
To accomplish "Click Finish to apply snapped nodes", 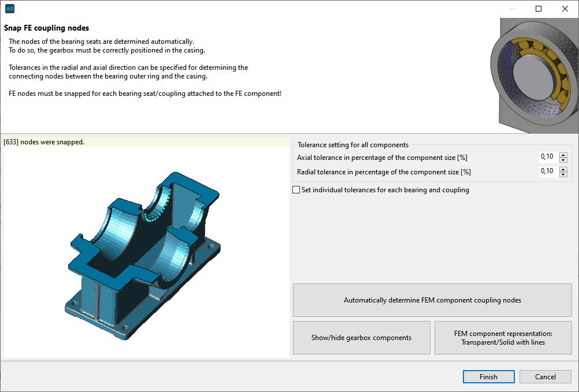I will 488,376.
